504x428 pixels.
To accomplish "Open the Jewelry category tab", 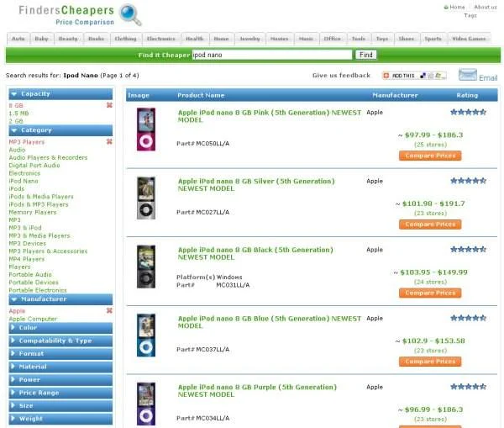I will [x=249, y=39].
